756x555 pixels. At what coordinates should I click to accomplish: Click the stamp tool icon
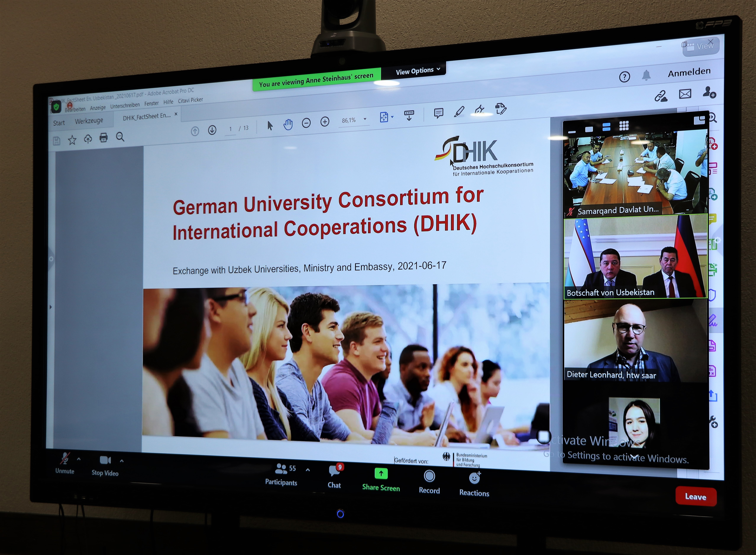pyautogui.click(x=501, y=108)
